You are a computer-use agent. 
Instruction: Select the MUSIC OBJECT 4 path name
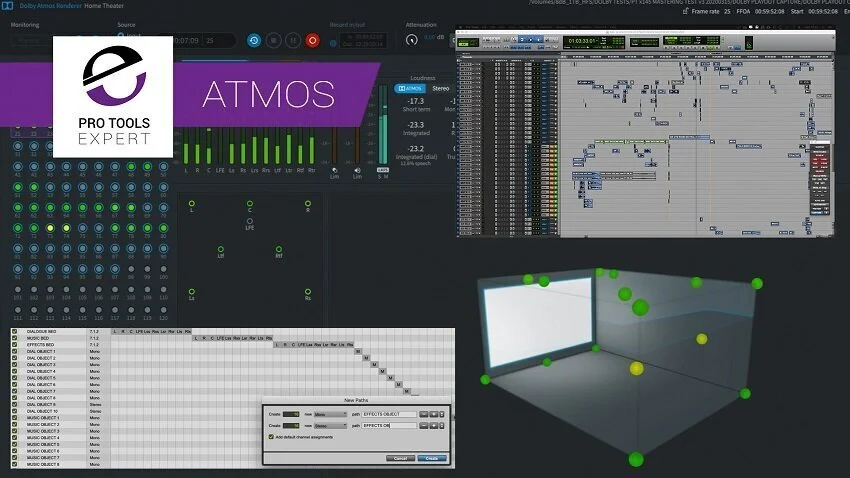pos(43,437)
